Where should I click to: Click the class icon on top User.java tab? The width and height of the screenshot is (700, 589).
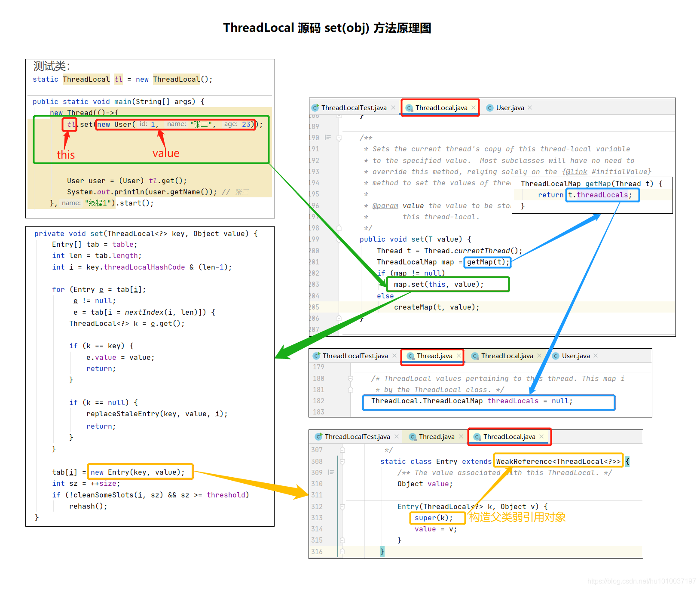point(489,108)
